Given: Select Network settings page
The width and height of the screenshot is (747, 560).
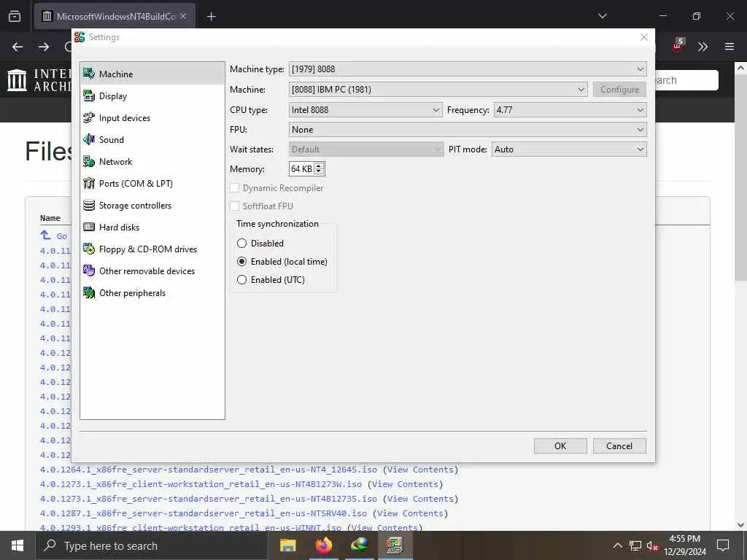Looking at the screenshot, I should click(152, 161).
